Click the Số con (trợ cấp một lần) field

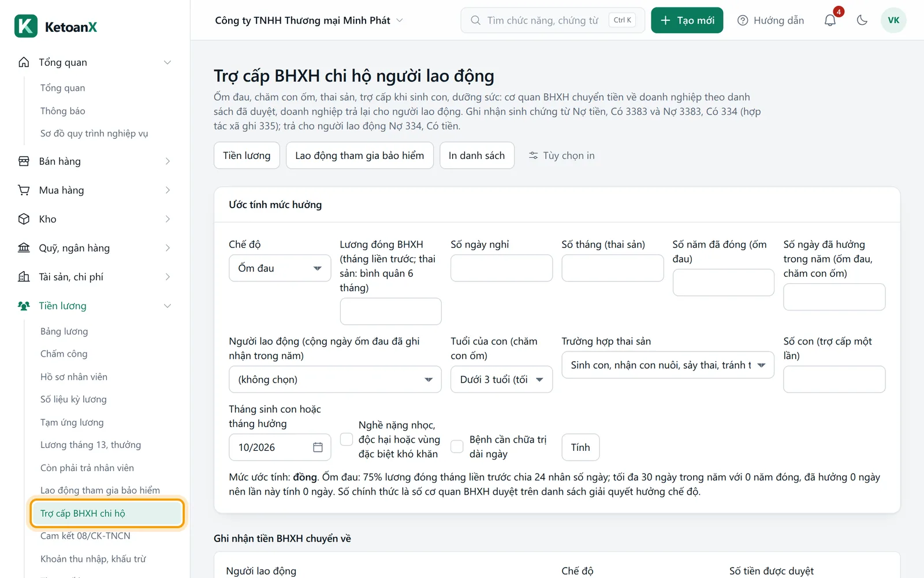[834, 380]
